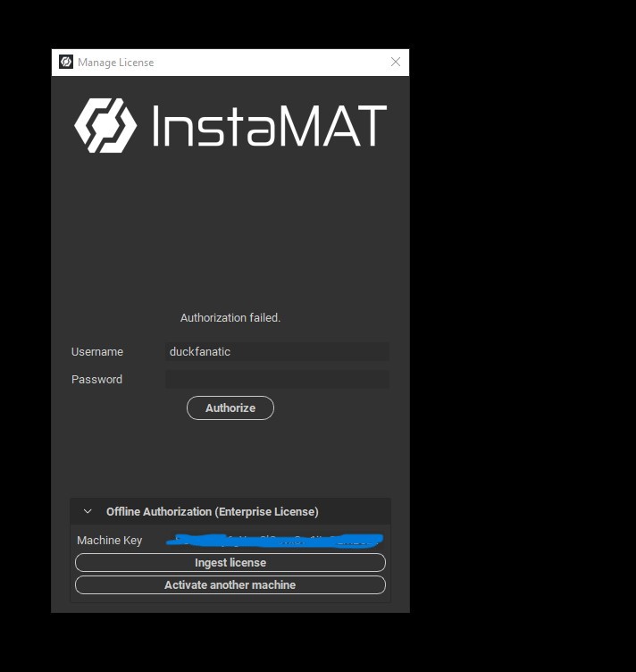This screenshot has height=672, width=636.
Task: Click the Username label
Action: point(97,352)
